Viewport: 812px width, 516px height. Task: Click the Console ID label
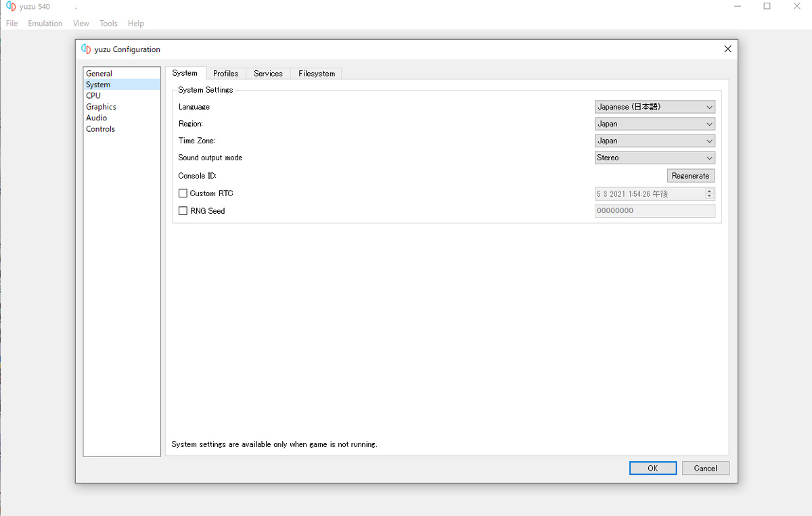click(198, 176)
